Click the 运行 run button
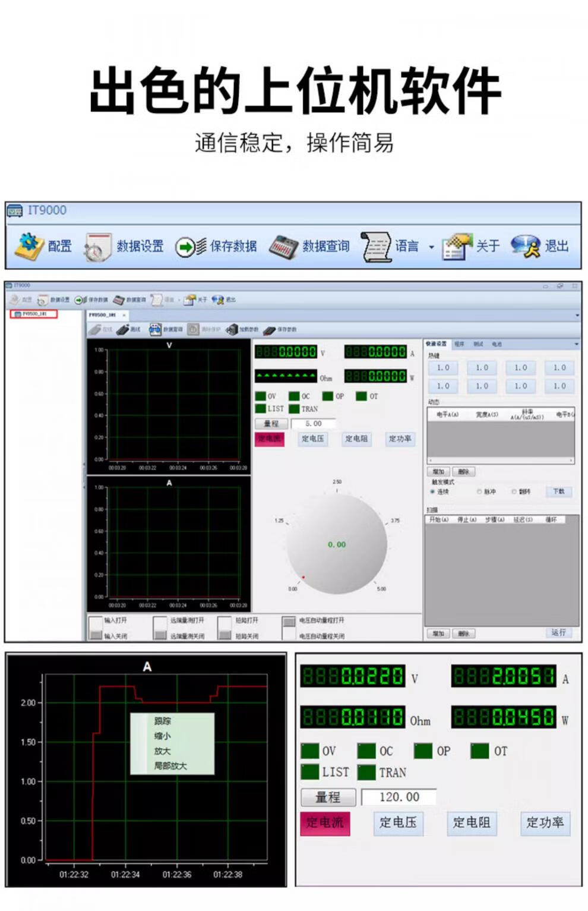Image resolution: width=588 pixels, height=911 pixels. tap(558, 633)
